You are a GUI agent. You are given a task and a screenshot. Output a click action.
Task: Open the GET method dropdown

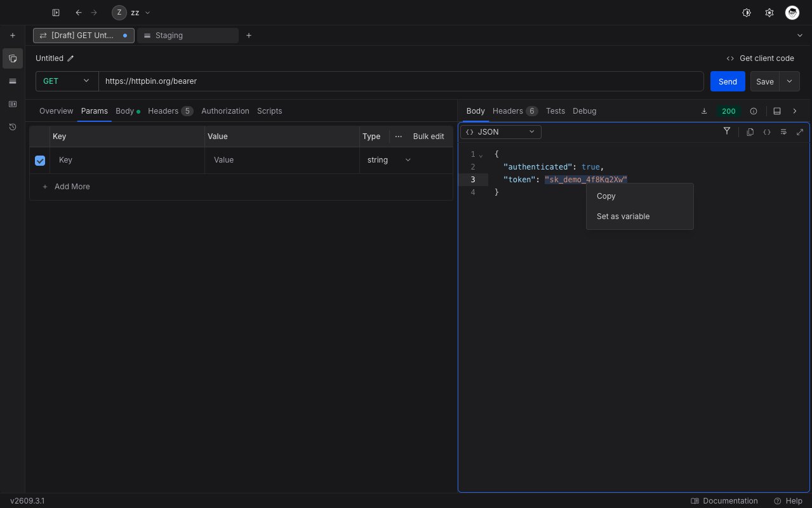click(x=67, y=81)
